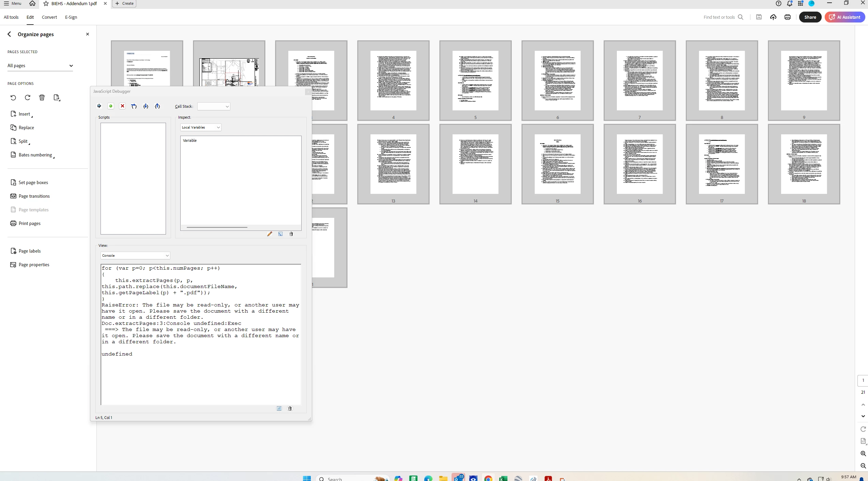Click the Step Out debugger icon
This screenshot has height=481, width=868.
157,106
